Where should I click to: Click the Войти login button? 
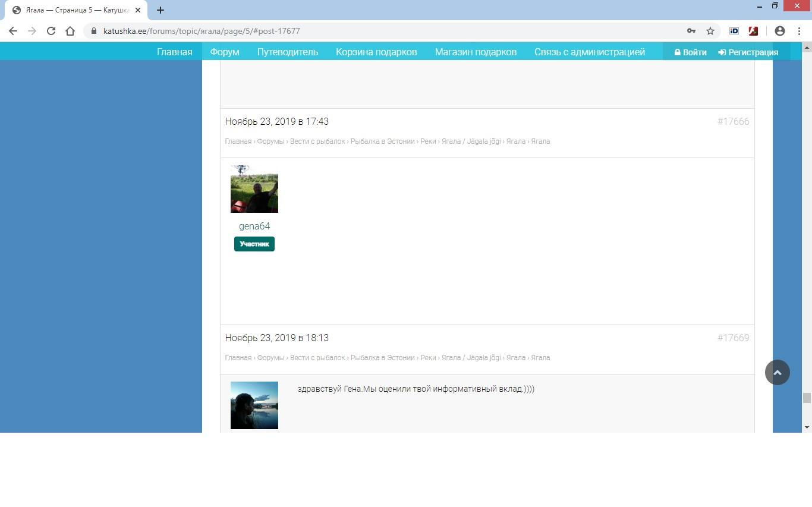(690, 52)
